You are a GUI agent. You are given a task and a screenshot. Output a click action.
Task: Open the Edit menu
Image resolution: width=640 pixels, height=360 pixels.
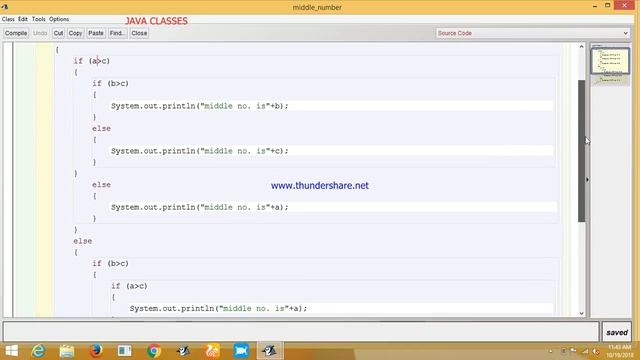pyautogui.click(x=23, y=19)
